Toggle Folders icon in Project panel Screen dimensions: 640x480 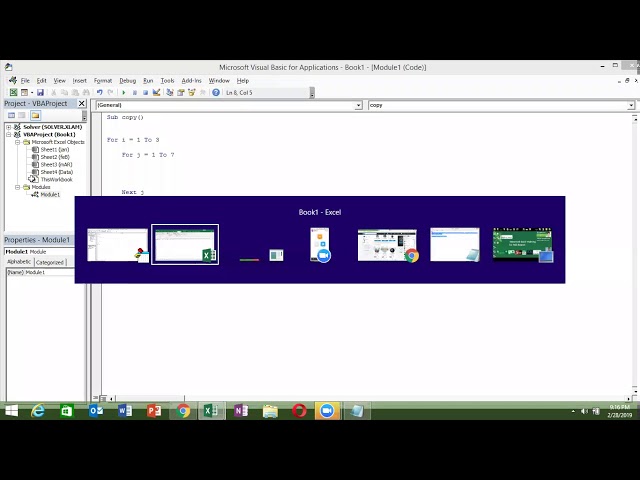(36, 116)
